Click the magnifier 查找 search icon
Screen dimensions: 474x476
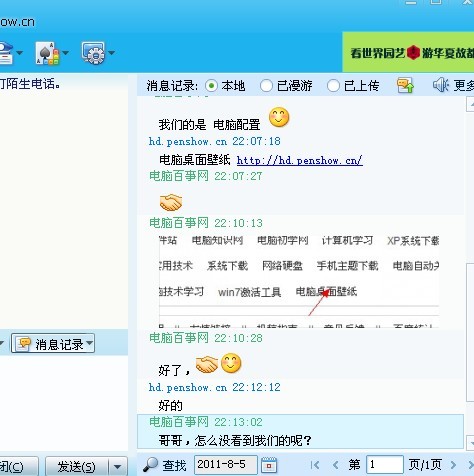pos(150,464)
